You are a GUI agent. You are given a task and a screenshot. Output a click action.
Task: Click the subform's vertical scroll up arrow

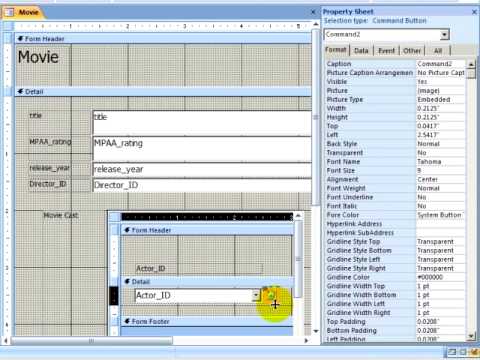coord(298,216)
